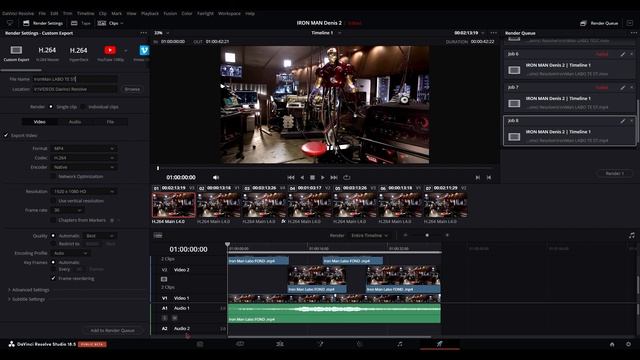
Task: Click Add to Render Queue button
Action: [x=112, y=330]
